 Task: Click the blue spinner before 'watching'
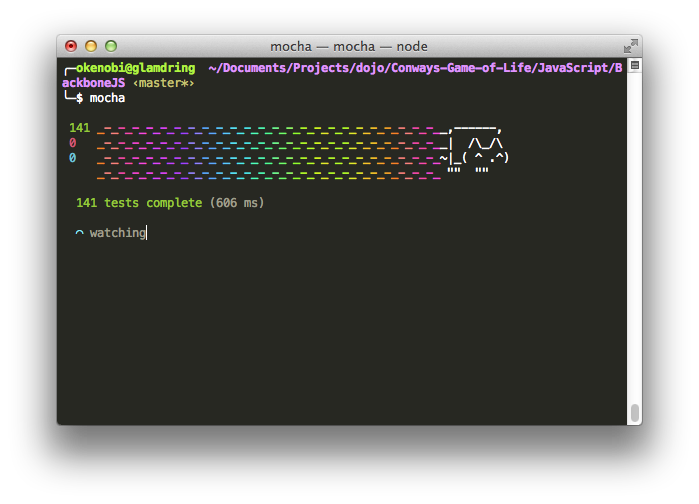pos(79,233)
